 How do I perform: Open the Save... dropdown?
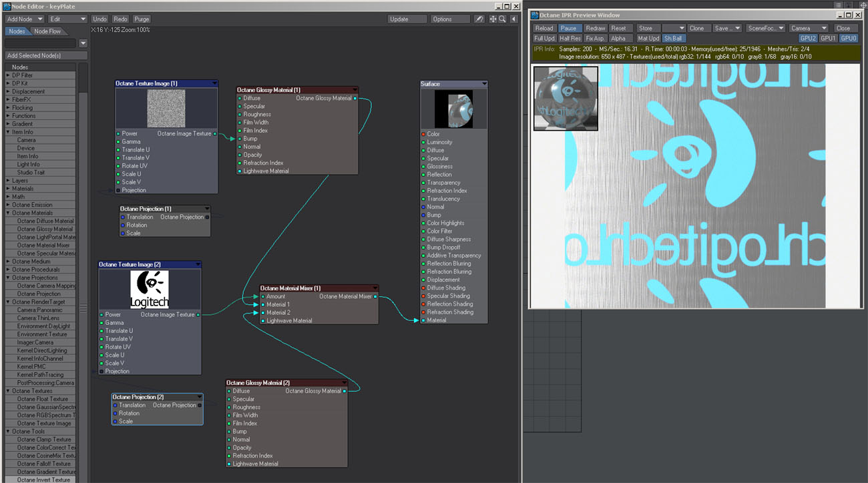727,29
